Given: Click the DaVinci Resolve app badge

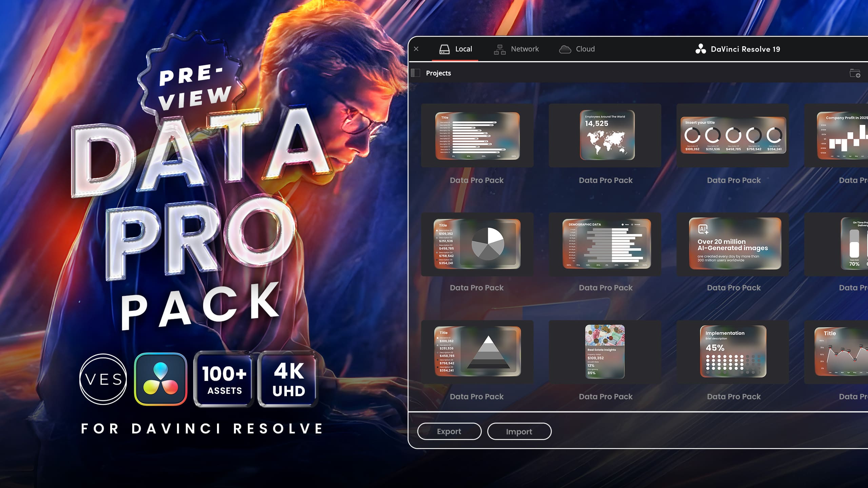Looking at the screenshot, I should pyautogui.click(x=161, y=379).
